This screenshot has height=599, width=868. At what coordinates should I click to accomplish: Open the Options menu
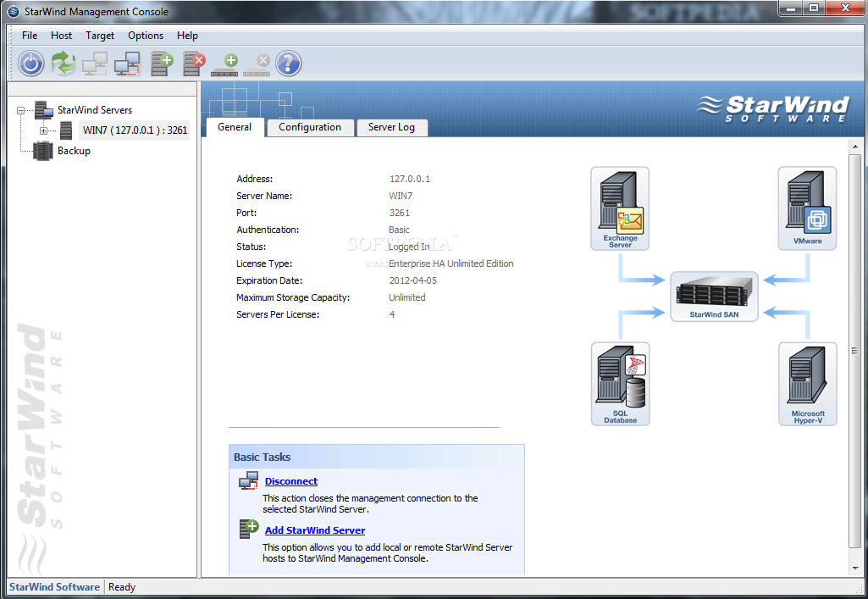(146, 36)
